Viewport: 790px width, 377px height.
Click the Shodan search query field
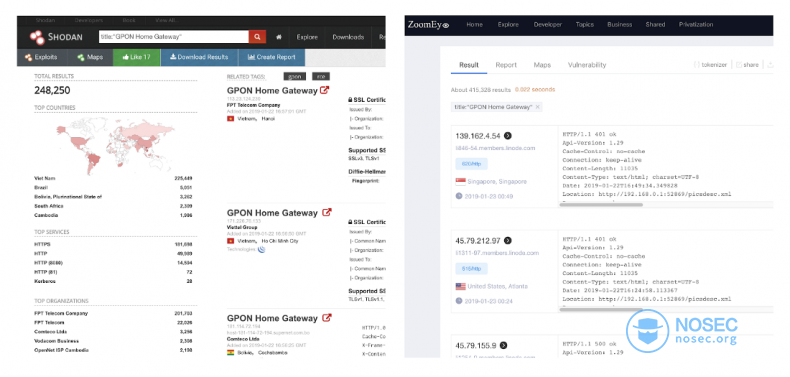click(x=174, y=37)
